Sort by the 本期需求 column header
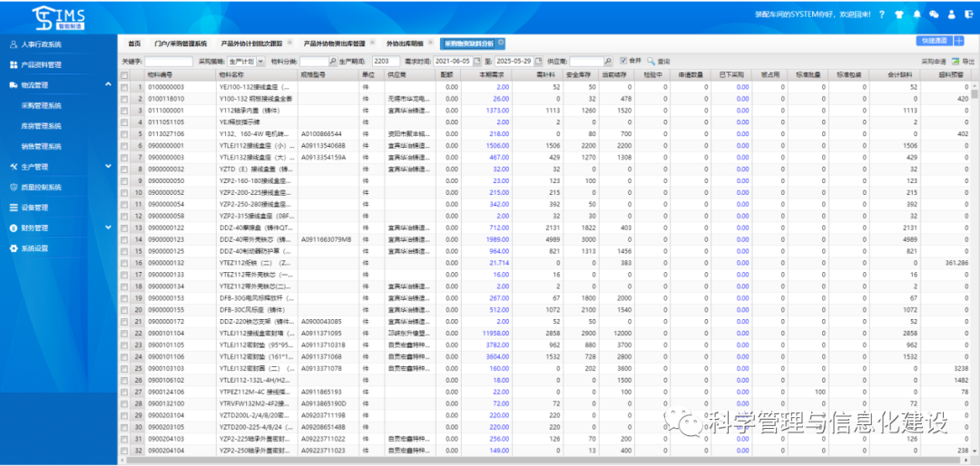The width and height of the screenshot is (980, 466). coord(486,74)
